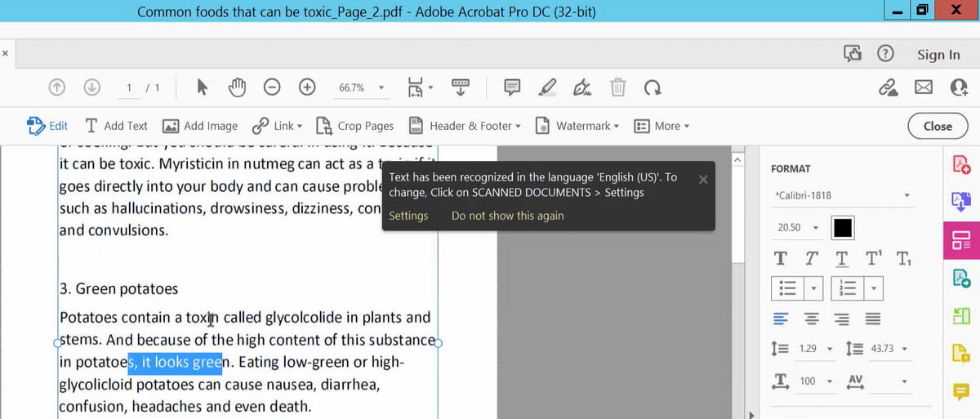The height and width of the screenshot is (419, 980).
Task: Toggle italic text formatting
Action: coord(811,259)
